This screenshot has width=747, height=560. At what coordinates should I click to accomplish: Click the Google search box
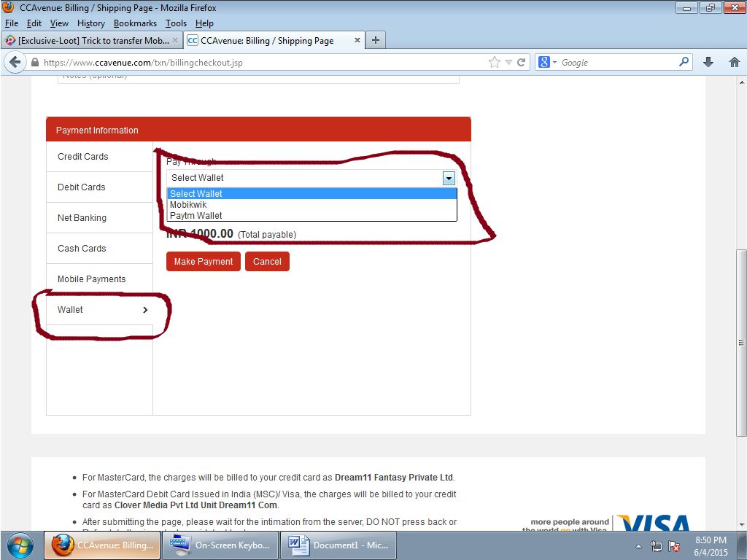pos(619,63)
